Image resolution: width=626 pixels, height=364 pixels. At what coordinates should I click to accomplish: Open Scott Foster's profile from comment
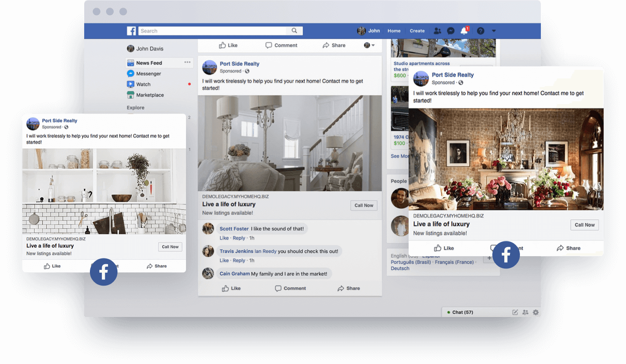(x=234, y=229)
